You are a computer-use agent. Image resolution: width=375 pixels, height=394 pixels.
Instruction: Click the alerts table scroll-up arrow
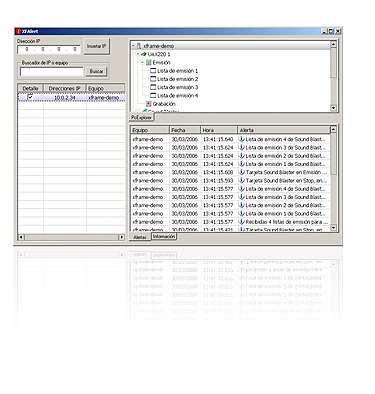[x=333, y=129]
